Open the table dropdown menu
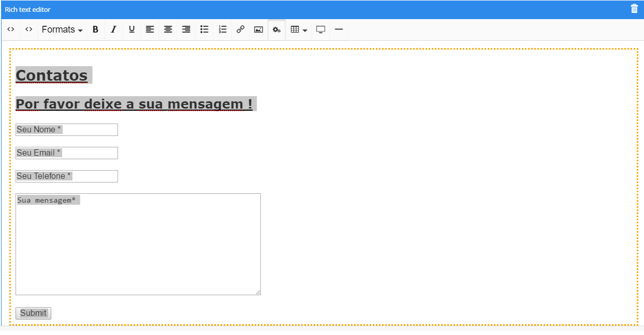The height and width of the screenshot is (335, 644). (x=299, y=29)
